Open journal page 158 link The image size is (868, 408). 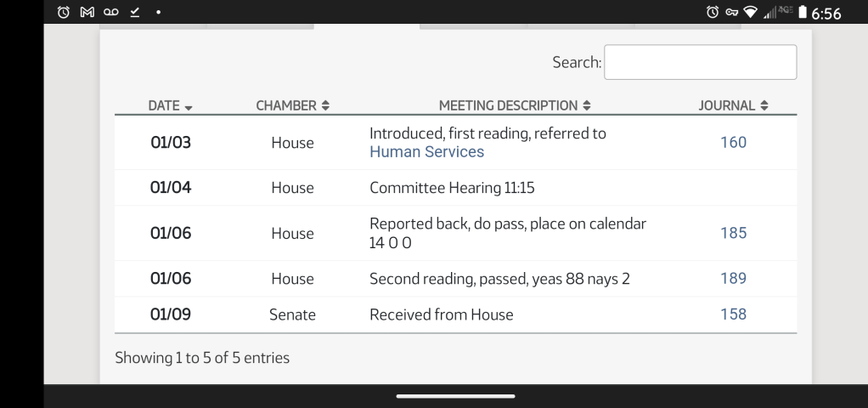[733, 314]
